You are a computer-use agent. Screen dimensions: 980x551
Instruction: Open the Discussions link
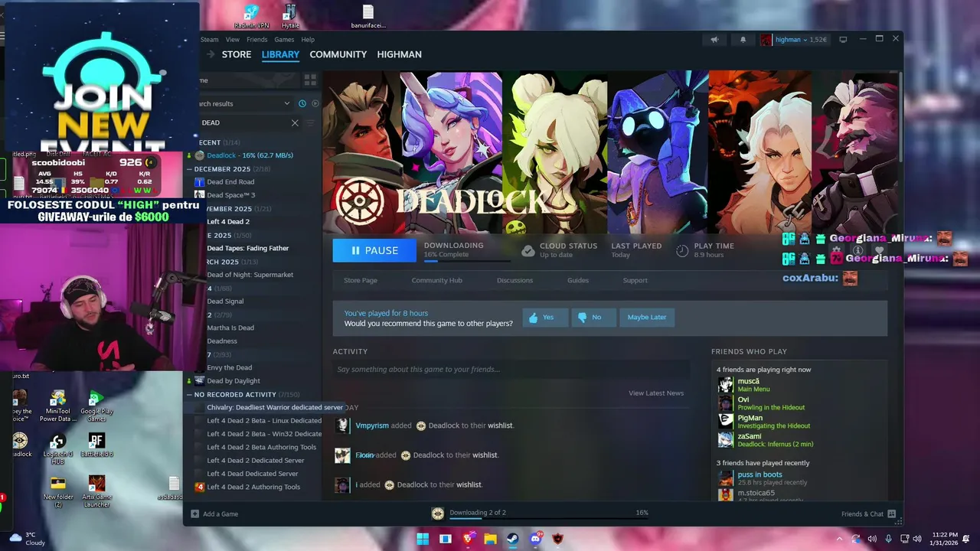[514, 280]
